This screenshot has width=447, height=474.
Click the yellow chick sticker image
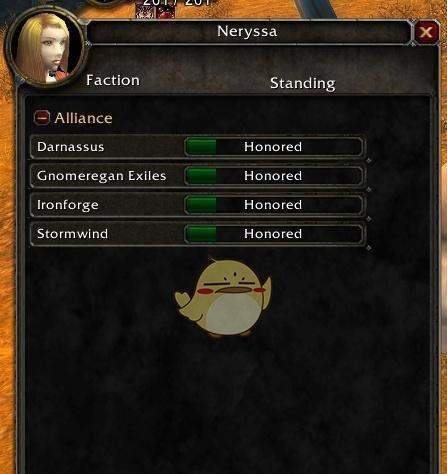224,297
